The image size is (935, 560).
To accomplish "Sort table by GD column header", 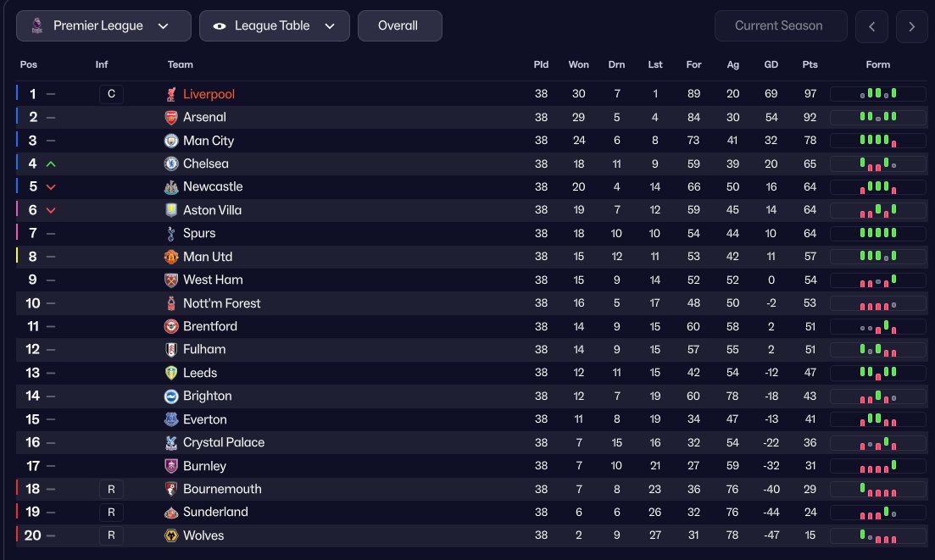I will 771,64.
